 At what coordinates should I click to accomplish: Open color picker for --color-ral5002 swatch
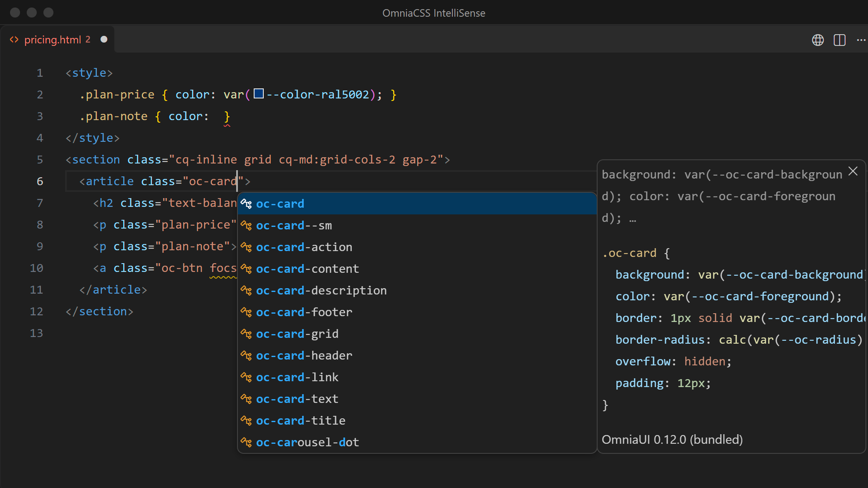point(259,93)
